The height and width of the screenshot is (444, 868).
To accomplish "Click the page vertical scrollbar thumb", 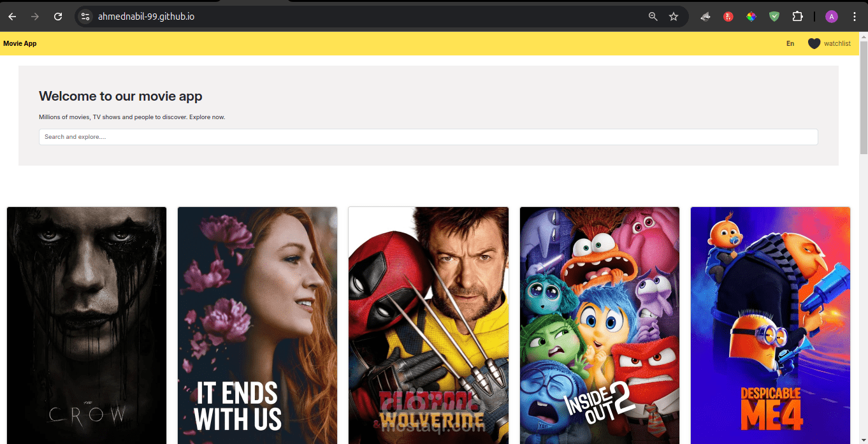I will pos(864,97).
